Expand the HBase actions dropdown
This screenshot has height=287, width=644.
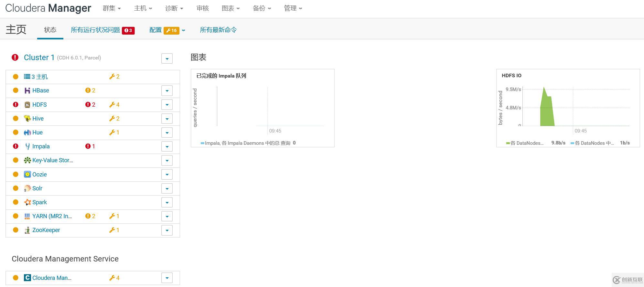click(167, 91)
